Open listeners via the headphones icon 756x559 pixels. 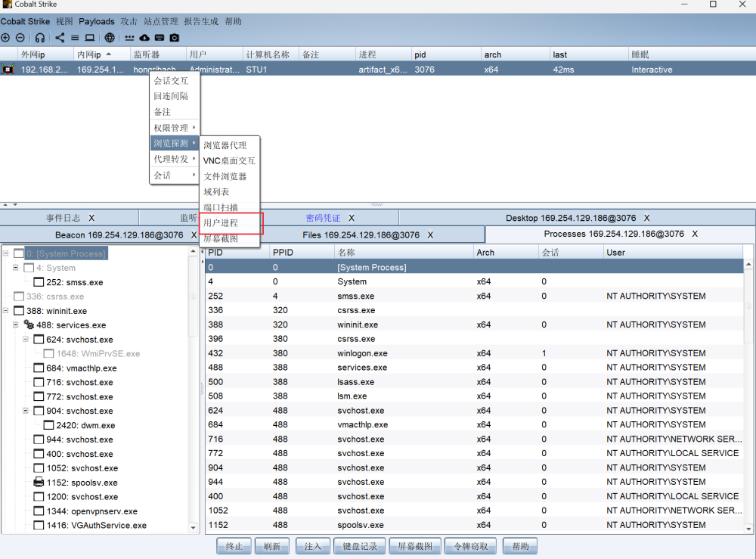(x=39, y=38)
